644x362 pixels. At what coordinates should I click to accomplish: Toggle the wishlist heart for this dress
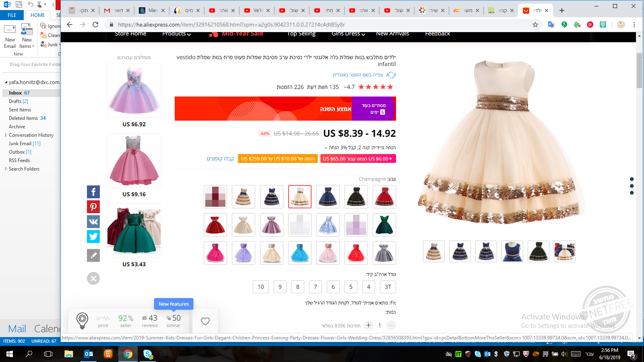[x=205, y=321]
